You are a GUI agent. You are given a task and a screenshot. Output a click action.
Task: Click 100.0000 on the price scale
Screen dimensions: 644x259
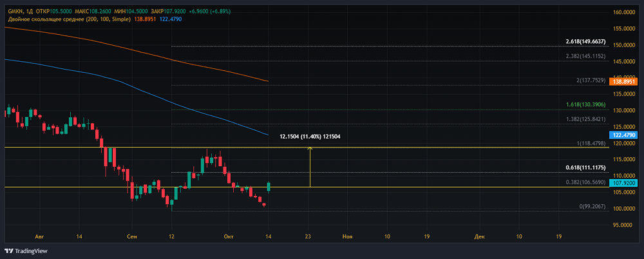tap(623, 209)
